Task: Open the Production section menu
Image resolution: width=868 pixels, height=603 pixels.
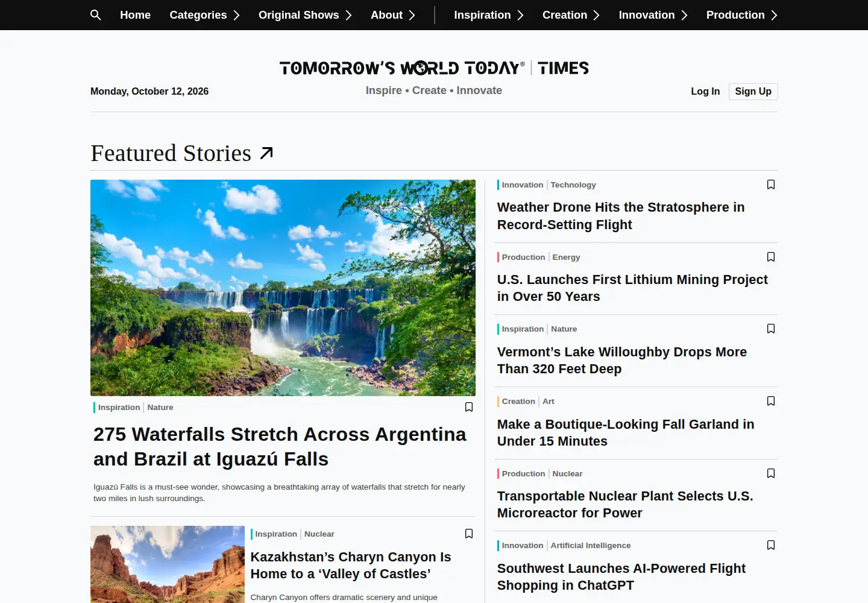Action: (x=735, y=15)
